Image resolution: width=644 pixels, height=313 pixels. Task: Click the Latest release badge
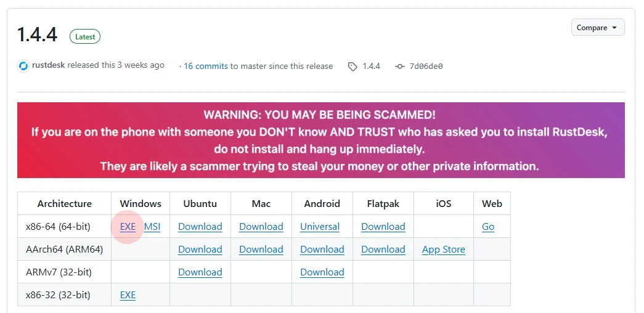85,37
